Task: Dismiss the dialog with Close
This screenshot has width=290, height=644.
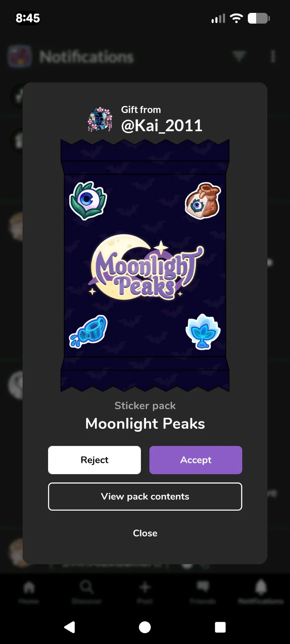Action: click(x=145, y=533)
